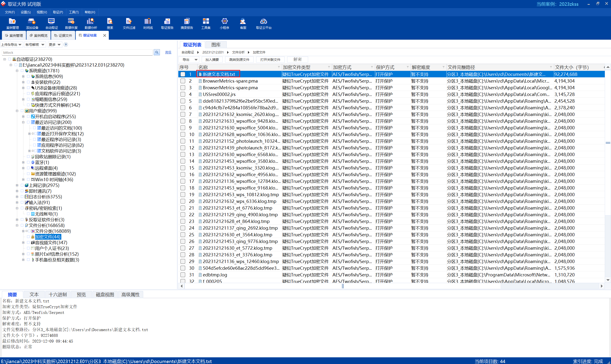Check the box for row 31 edbtmp.log
The height and width of the screenshot is (364, 611).
click(183, 275)
